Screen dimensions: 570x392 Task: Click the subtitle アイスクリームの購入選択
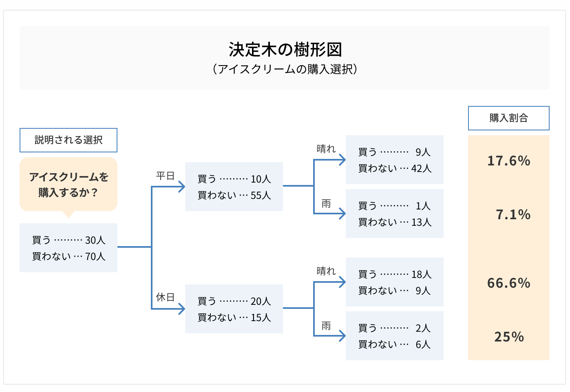click(x=285, y=69)
